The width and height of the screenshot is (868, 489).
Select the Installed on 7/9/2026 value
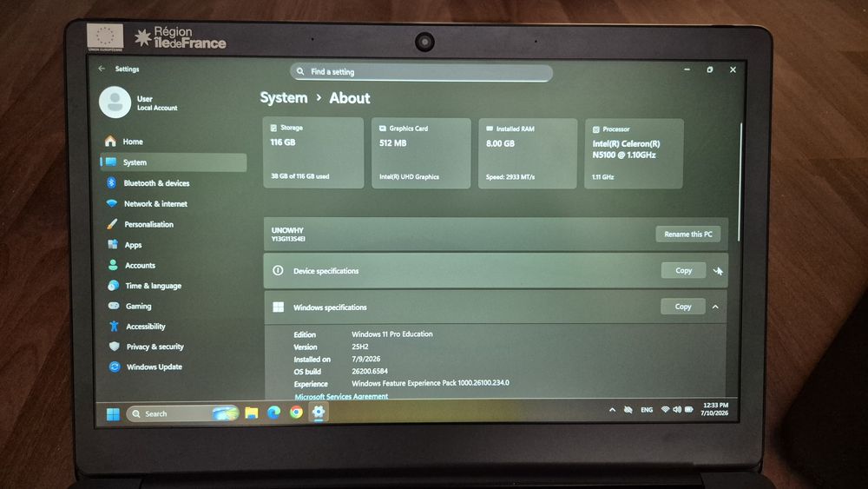[x=366, y=359]
